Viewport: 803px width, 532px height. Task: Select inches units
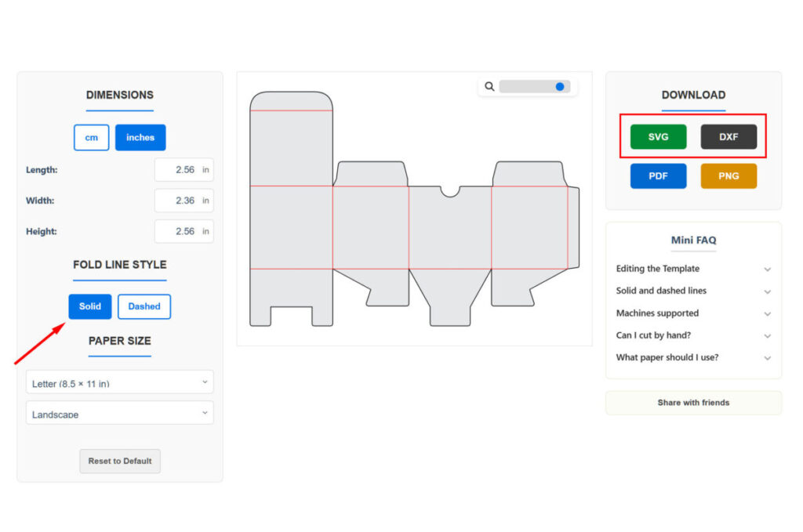tap(140, 137)
